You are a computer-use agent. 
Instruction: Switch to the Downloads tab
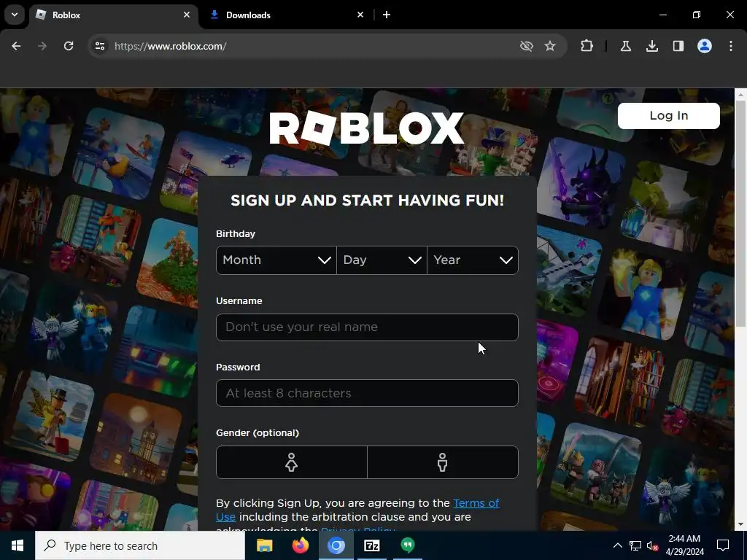[x=286, y=15]
